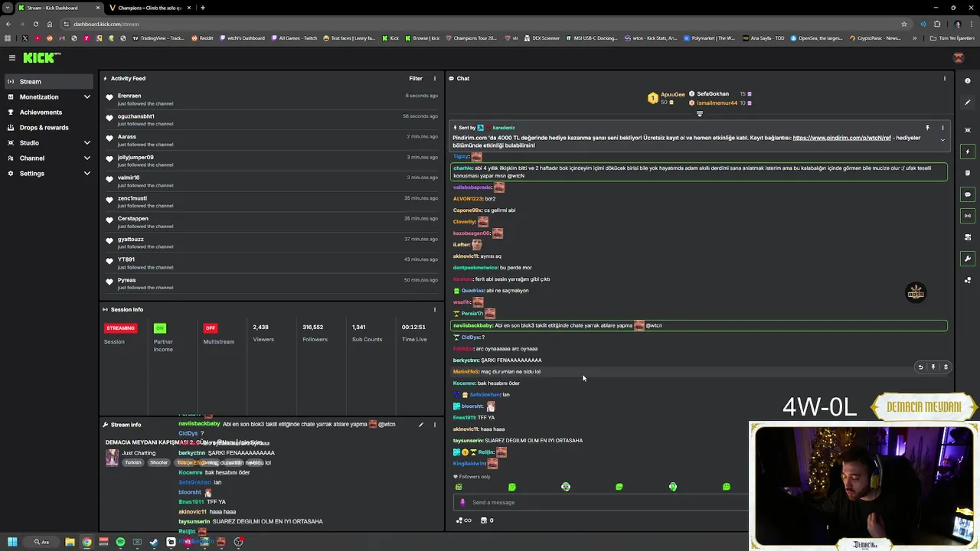980x551 pixels.
Task: Open Activity Feed three-dot options
Action: 434,78
